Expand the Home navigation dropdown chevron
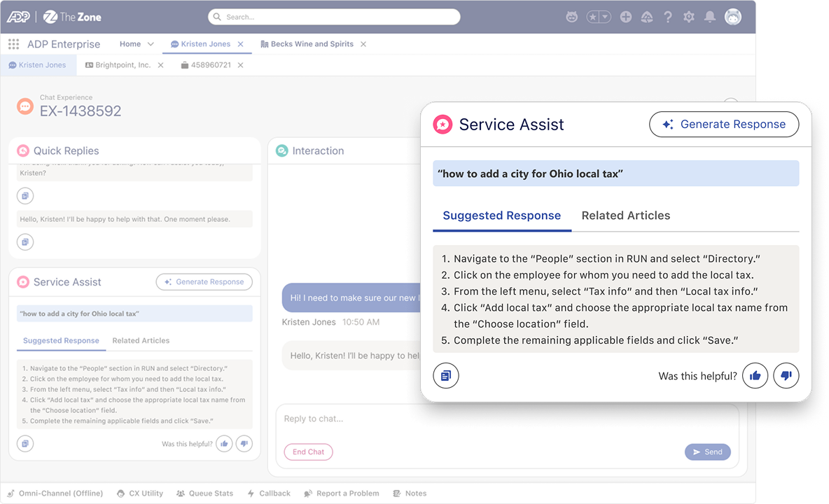The height and width of the screenshot is (504, 829). click(150, 44)
